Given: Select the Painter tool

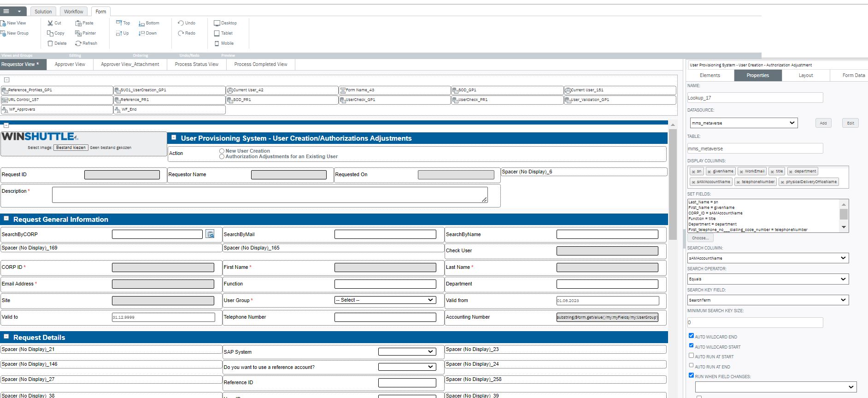Looking at the screenshot, I should point(78,33).
